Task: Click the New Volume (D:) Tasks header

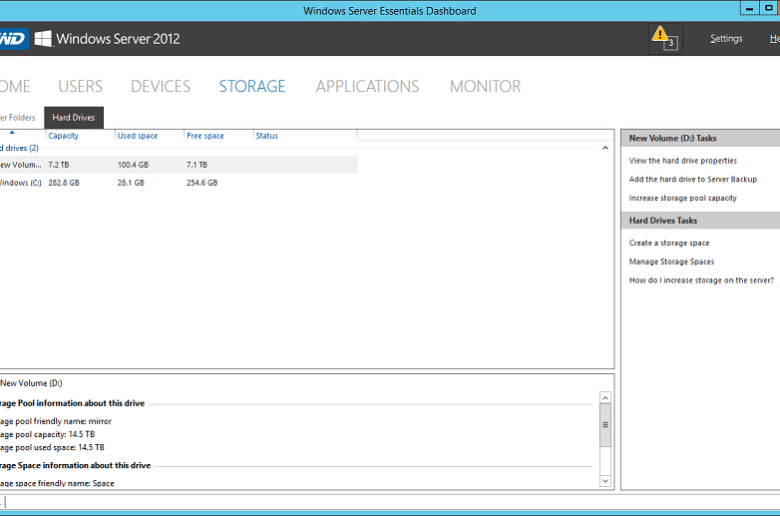Action: coord(700,138)
